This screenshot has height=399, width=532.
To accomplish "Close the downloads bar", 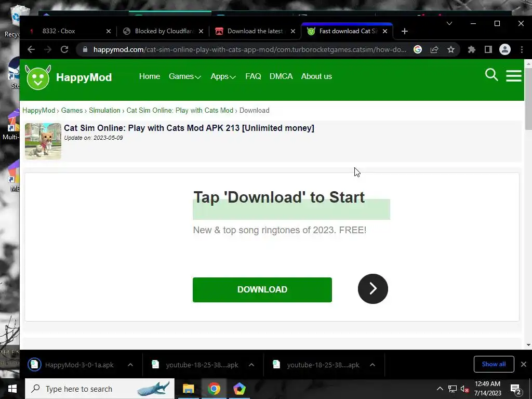I will pos(524,364).
